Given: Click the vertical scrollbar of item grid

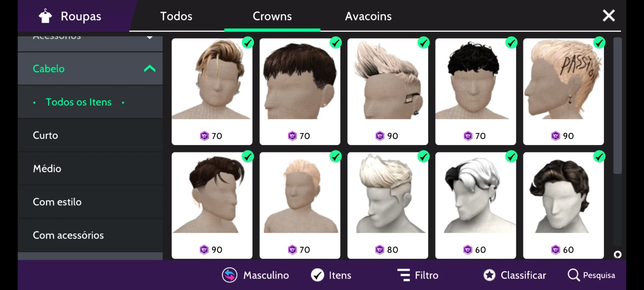Looking at the screenshot, I should [617, 106].
